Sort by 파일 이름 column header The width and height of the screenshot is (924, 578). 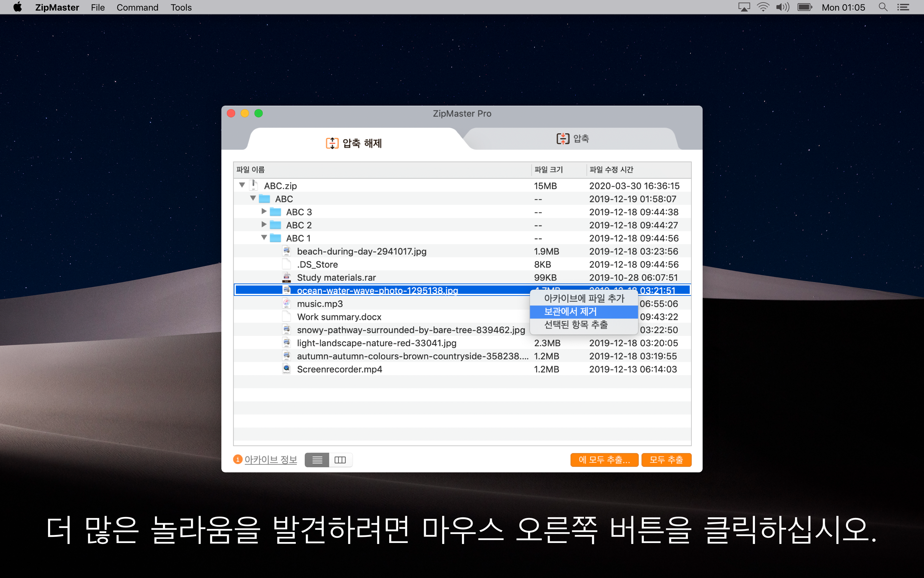click(382, 169)
